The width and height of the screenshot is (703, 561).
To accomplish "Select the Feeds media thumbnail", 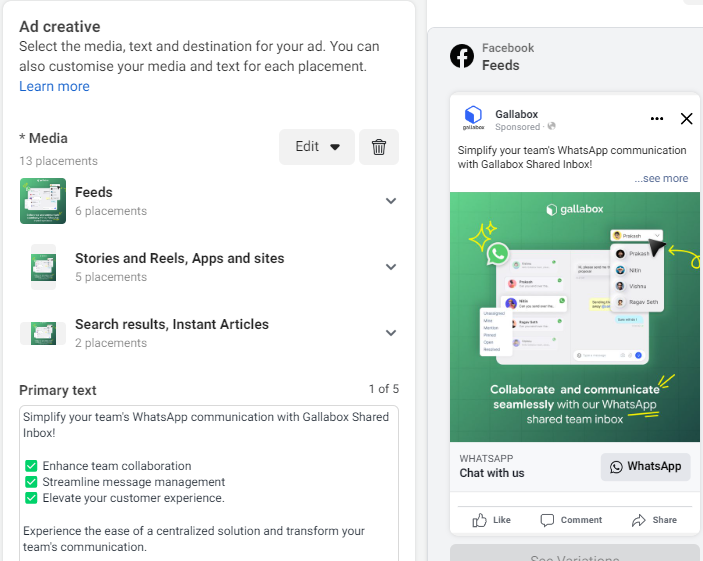I will tap(43, 201).
